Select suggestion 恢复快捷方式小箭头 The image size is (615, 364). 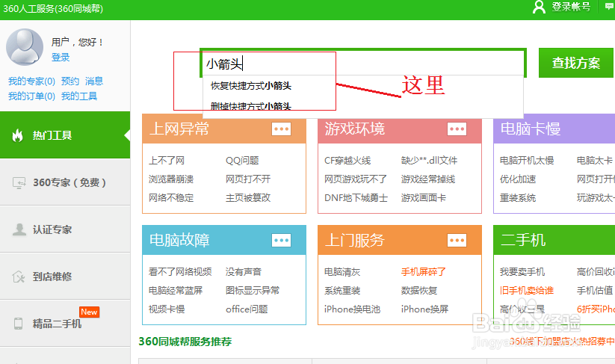251,86
